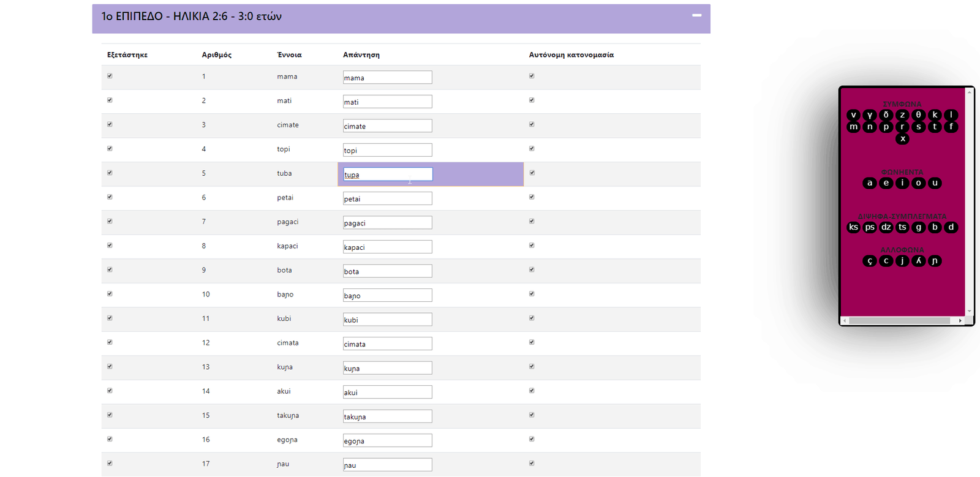
Task: Focus the Απάντηση field for climate row 3
Action: coord(387,126)
